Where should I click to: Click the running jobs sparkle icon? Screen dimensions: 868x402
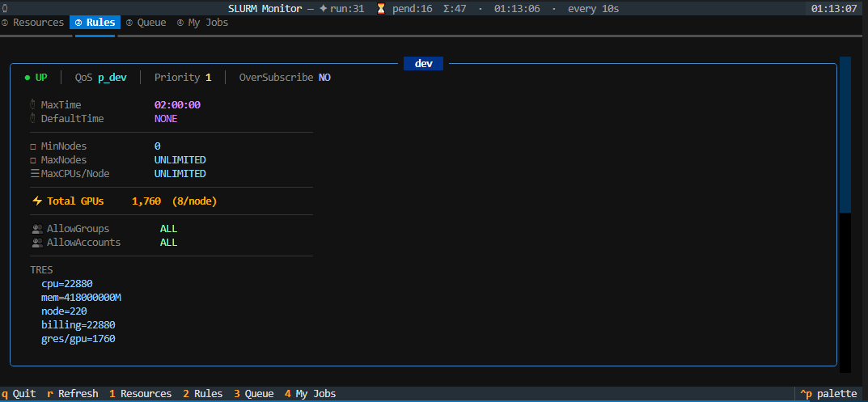(324, 9)
